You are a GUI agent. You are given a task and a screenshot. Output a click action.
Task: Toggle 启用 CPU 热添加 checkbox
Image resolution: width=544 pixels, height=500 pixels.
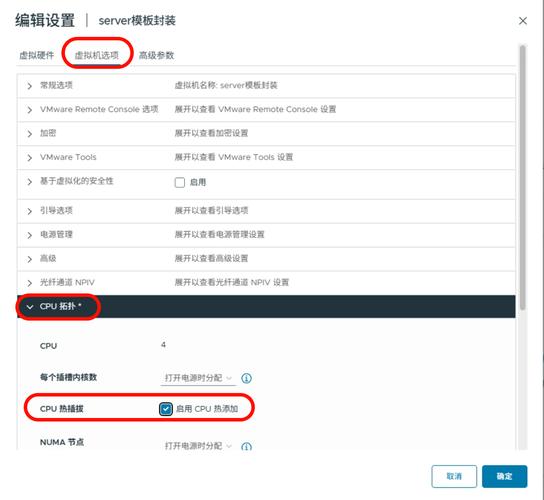click(166, 409)
